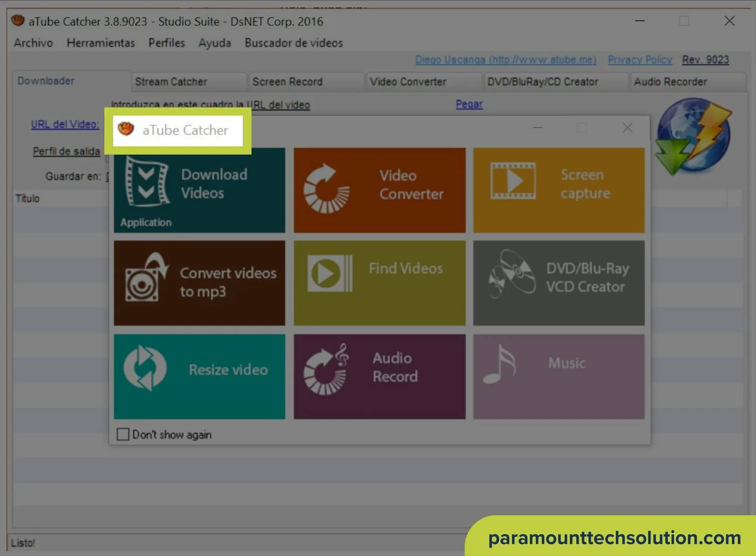
Task: Switch to the Audio Recorder tab
Action: [688, 82]
